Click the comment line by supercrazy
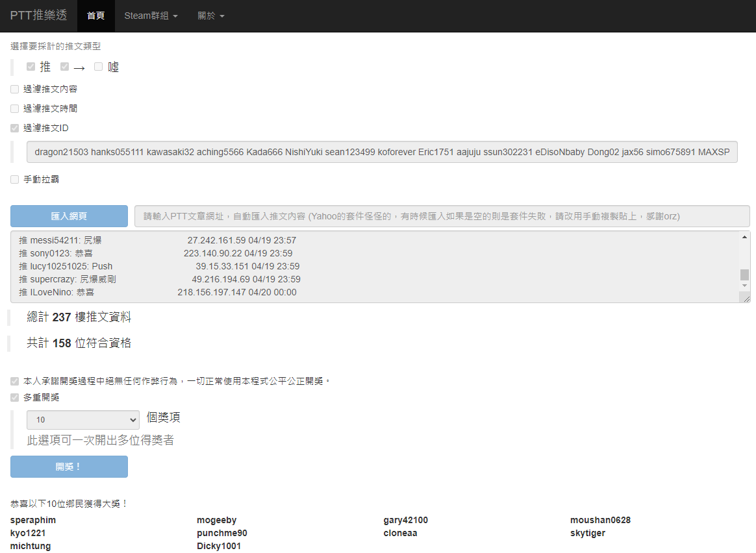The height and width of the screenshot is (553, 756). tap(160, 279)
